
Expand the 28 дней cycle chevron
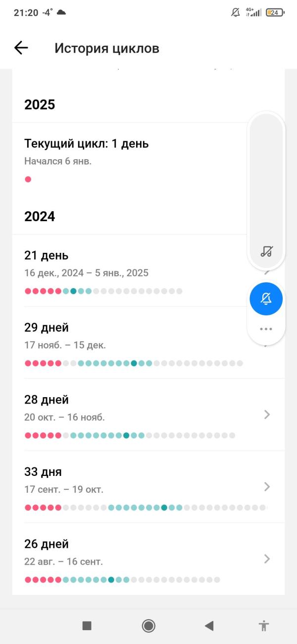[267, 414]
